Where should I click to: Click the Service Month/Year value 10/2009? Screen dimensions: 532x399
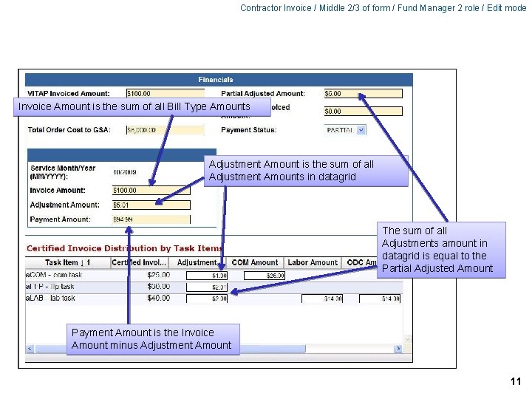(x=125, y=172)
